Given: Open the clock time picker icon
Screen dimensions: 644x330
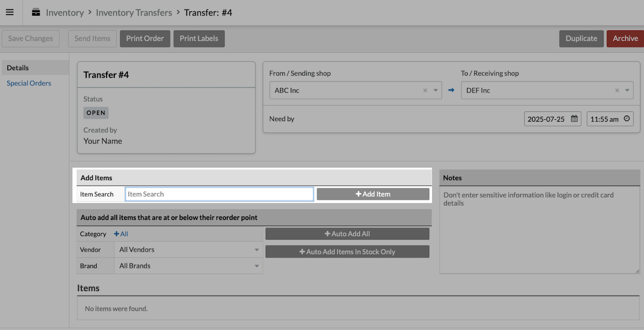Looking at the screenshot, I should (x=627, y=119).
